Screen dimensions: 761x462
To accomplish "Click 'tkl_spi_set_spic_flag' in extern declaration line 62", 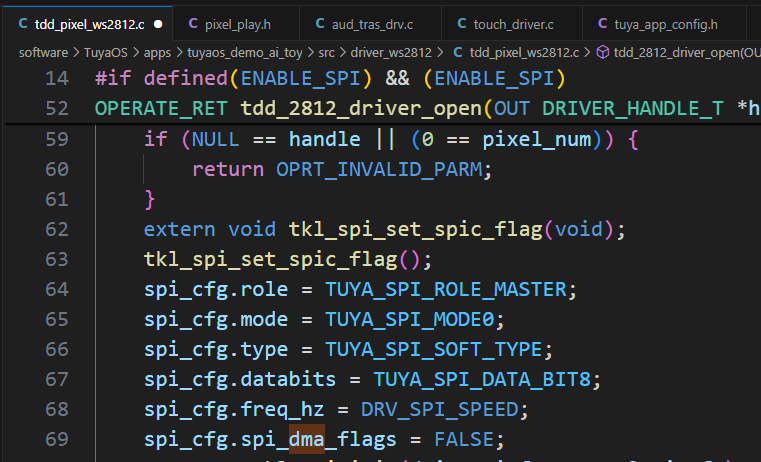I will 415,230.
